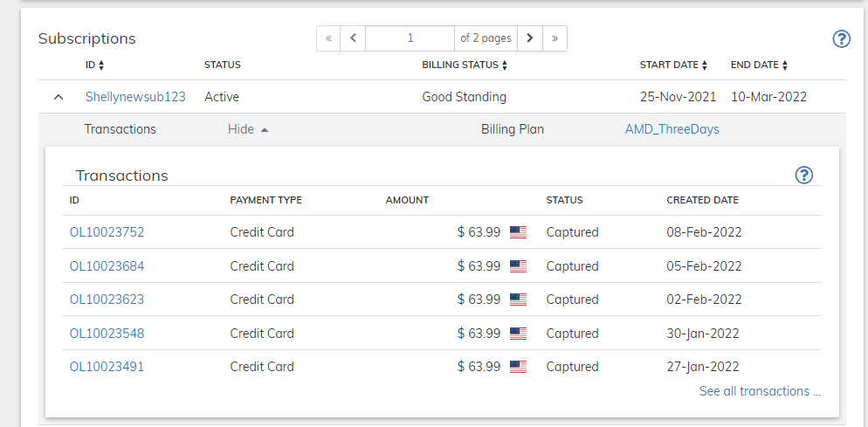Viewport: 868px width, 427px height.
Task: Click start date 25-Nov-2021
Action: point(679,97)
